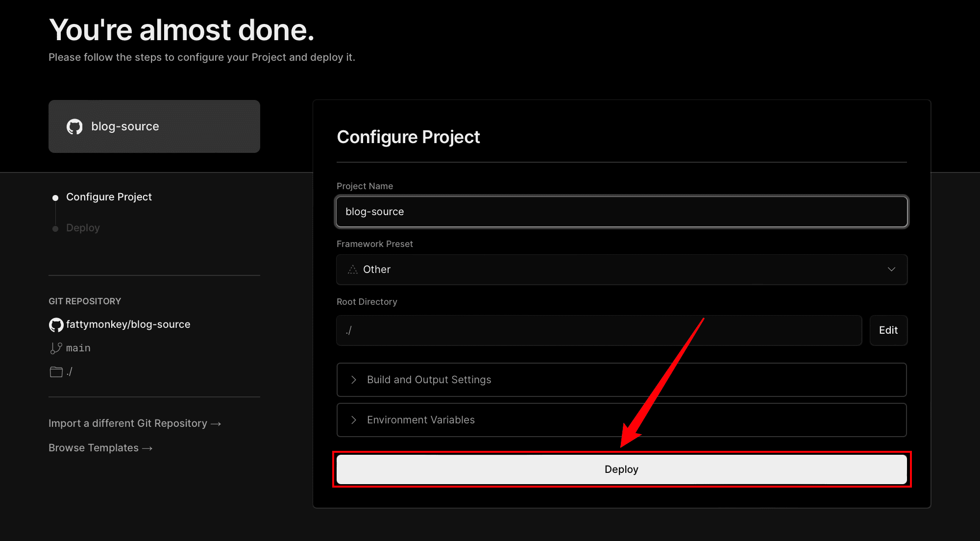This screenshot has width=980, height=541.
Task: Click the Root Directory path field
Action: pyautogui.click(x=599, y=330)
